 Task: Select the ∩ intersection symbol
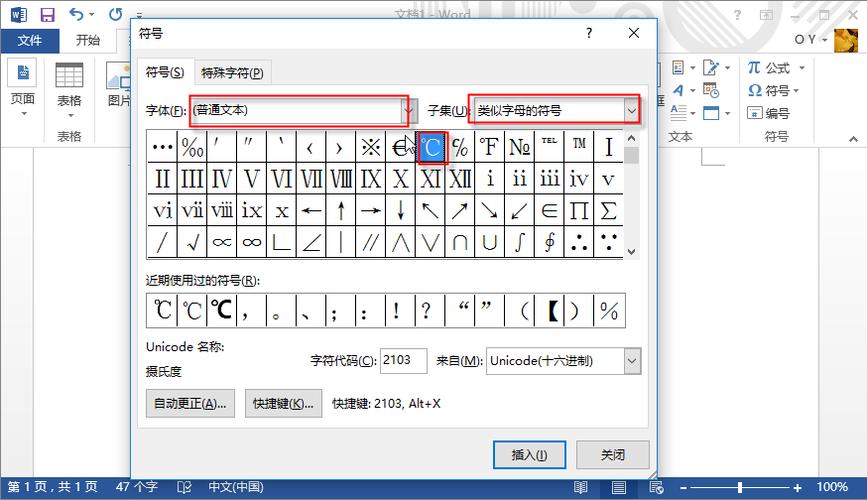[460, 242]
